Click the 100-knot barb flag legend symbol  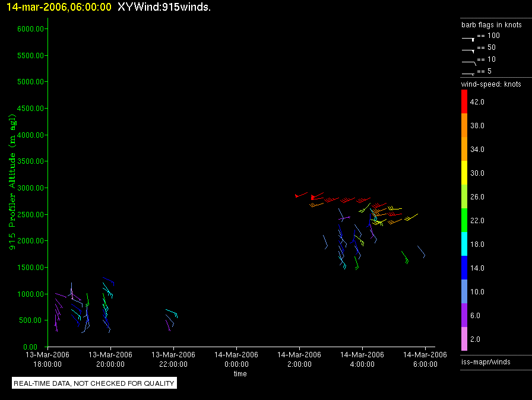click(468, 39)
